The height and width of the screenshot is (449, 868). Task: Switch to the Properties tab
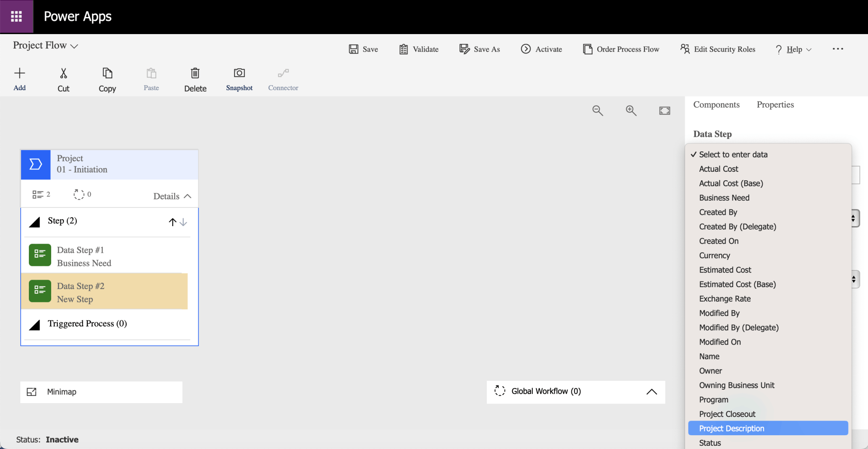775,105
